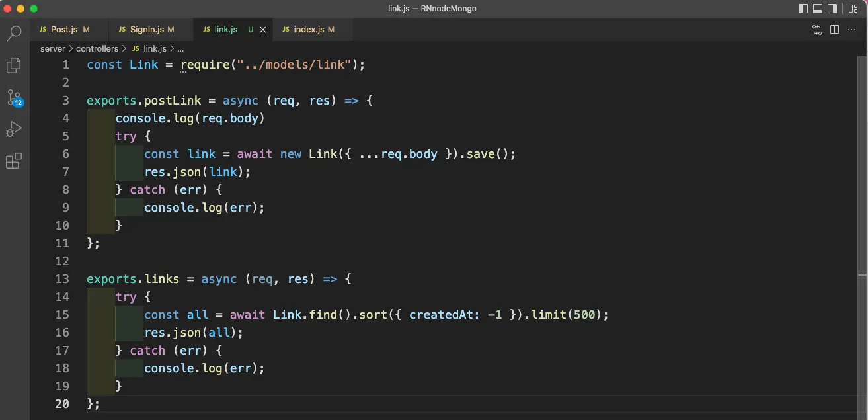Expand the link.js breadcrumb segment
This screenshot has width=868, height=420.
[155, 49]
